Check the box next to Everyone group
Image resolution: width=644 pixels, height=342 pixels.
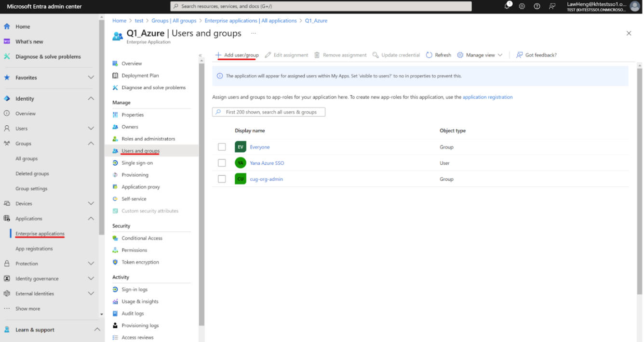(222, 147)
